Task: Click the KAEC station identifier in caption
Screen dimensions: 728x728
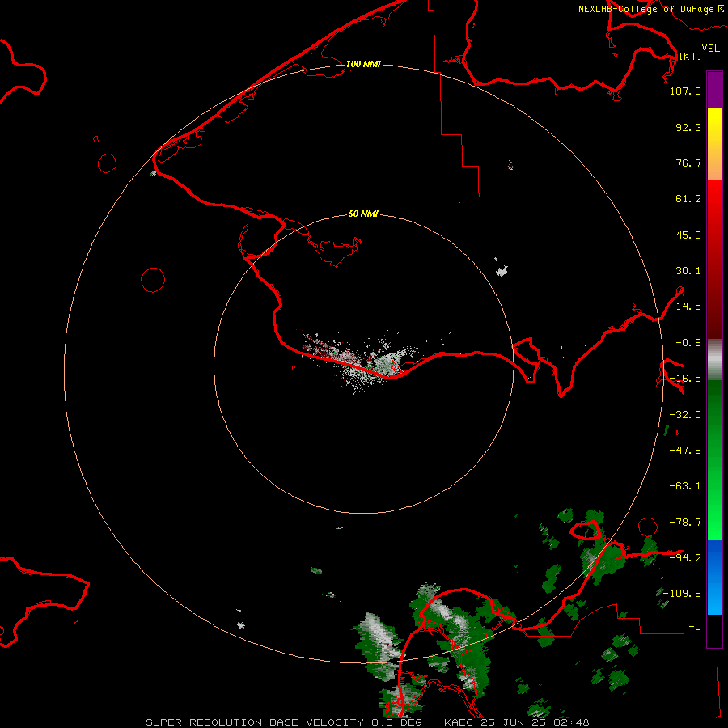Action: 457,722
